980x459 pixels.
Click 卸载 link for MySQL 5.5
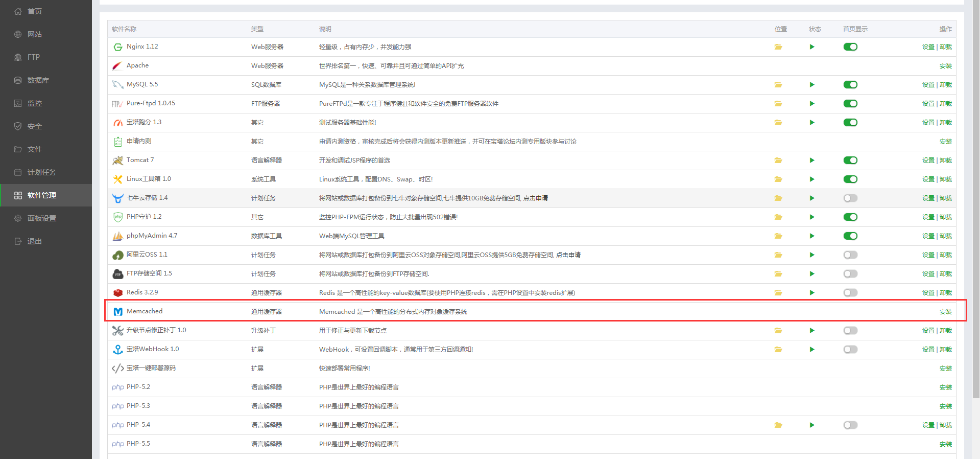coord(945,85)
